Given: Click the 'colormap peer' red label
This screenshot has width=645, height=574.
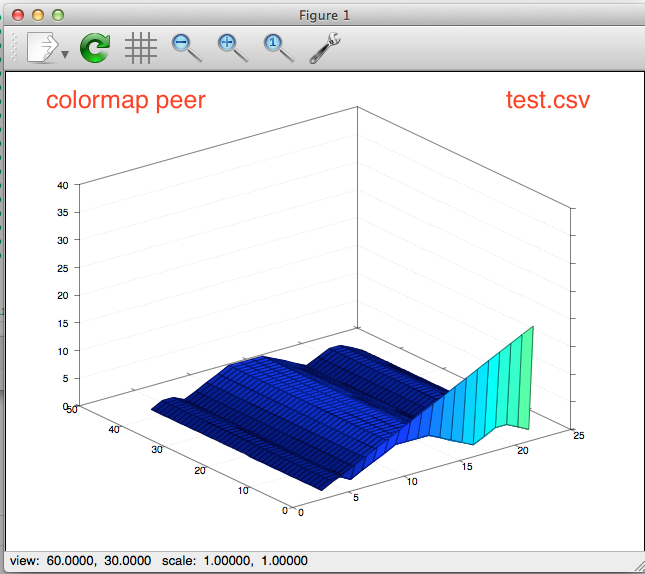Looking at the screenshot, I should click(x=125, y=100).
